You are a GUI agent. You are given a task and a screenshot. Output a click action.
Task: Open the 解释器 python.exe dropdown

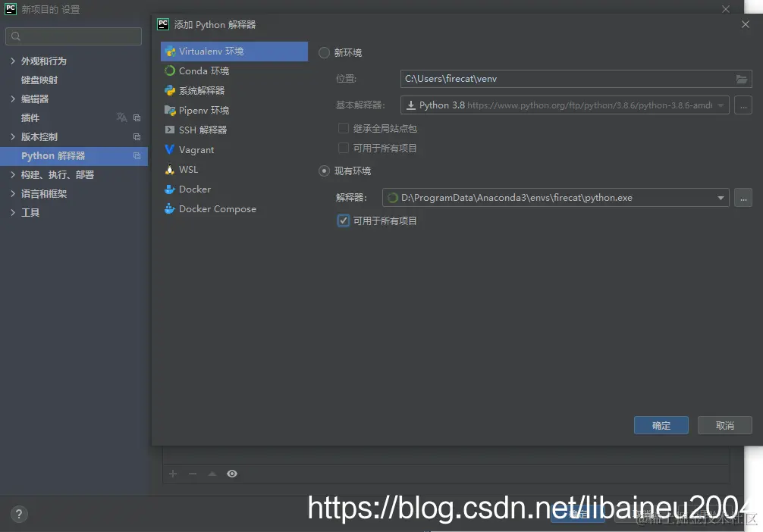point(556,198)
